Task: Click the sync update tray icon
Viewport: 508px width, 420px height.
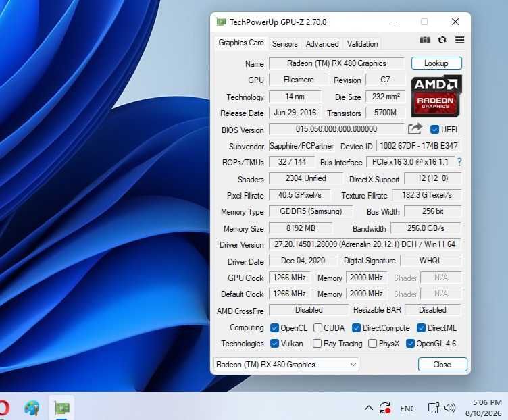Action: pyautogui.click(x=385, y=408)
